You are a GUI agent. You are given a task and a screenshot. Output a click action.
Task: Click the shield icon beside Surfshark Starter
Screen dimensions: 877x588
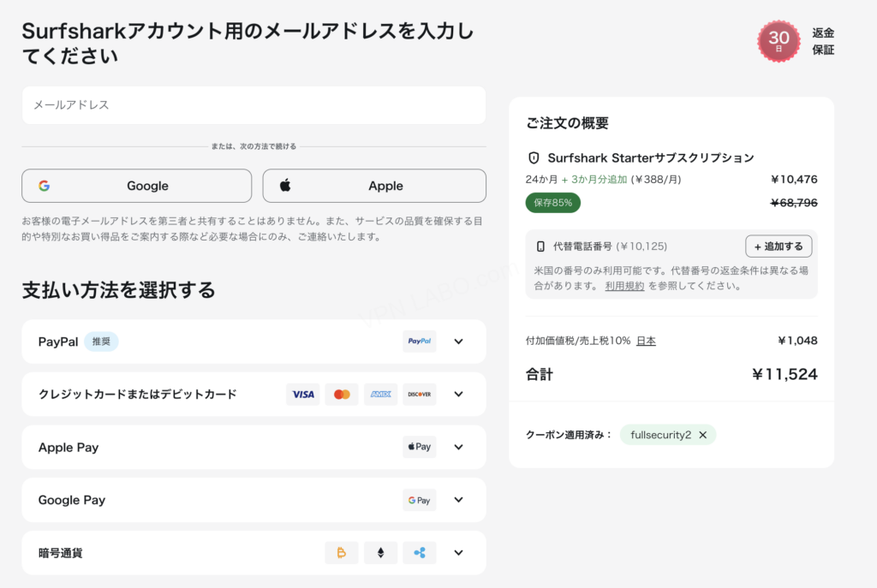[534, 157]
